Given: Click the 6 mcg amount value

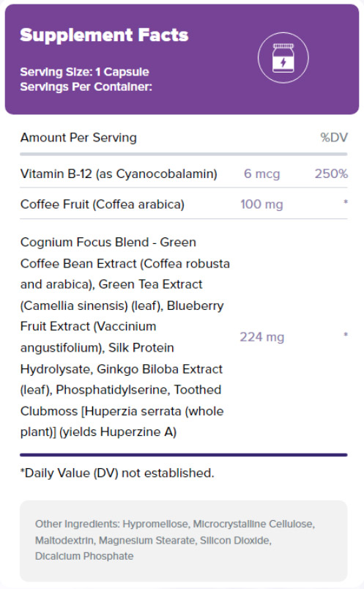Looking at the screenshot, I should [261, 174].
